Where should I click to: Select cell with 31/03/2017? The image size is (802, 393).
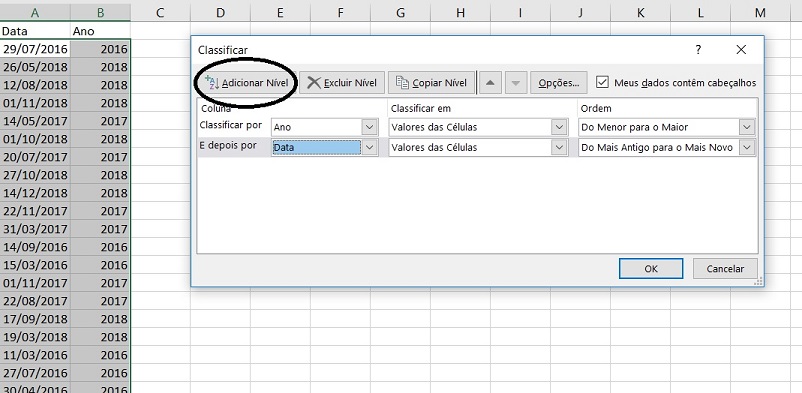(x=35, y=229)
